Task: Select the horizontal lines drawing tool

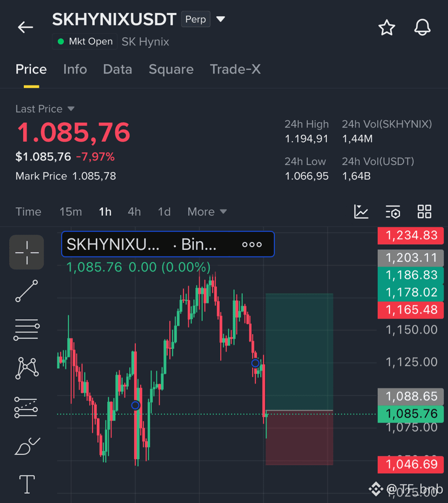Action: (27, 329)
